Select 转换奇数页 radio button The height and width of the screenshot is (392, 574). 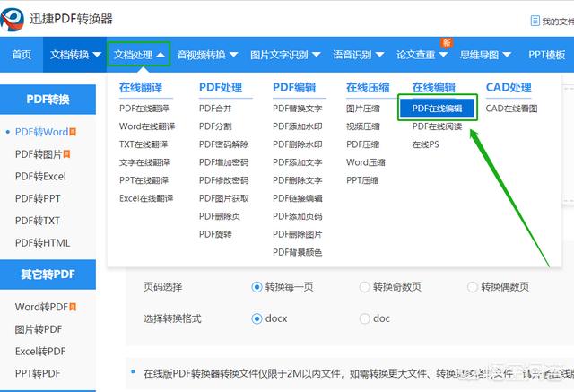pyautogui.click(x=365, y=287)
